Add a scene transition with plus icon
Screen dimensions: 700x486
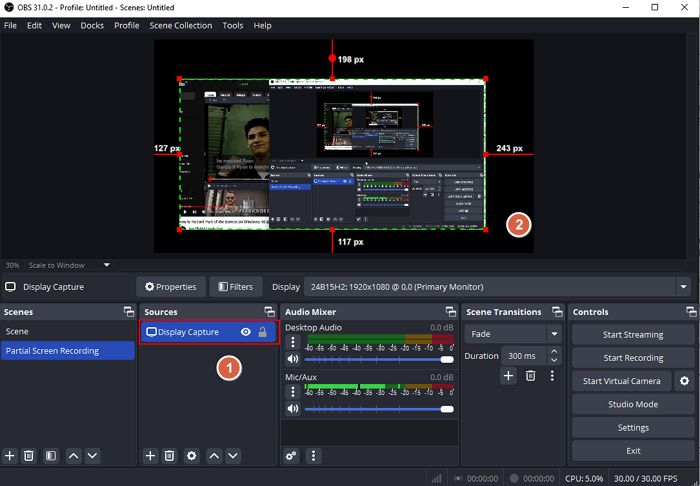[508, 376]
